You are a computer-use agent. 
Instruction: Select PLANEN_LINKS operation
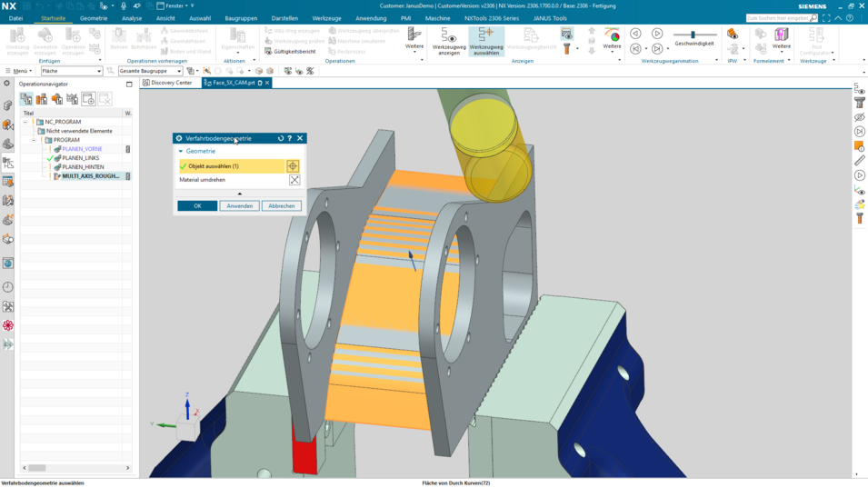pyautogui.click(x=80, y=158)
